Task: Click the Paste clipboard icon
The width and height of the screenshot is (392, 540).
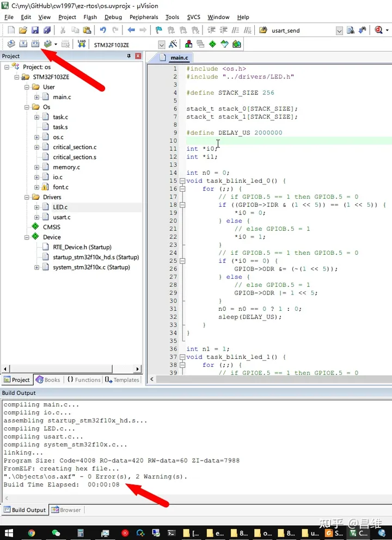Action: pyautogui.click(x=87, y=30)
